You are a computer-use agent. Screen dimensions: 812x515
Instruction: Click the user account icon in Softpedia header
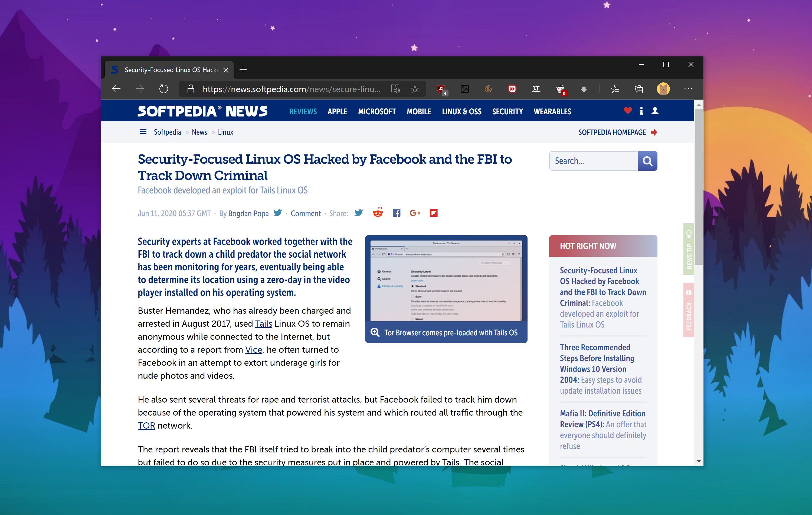655,111
